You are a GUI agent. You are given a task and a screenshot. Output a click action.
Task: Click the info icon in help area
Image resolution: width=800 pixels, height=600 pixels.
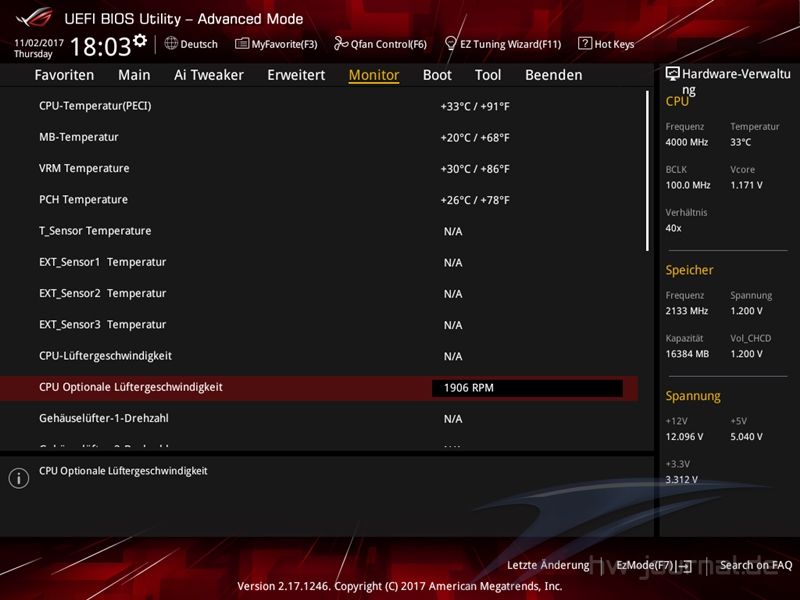point(19,478)
